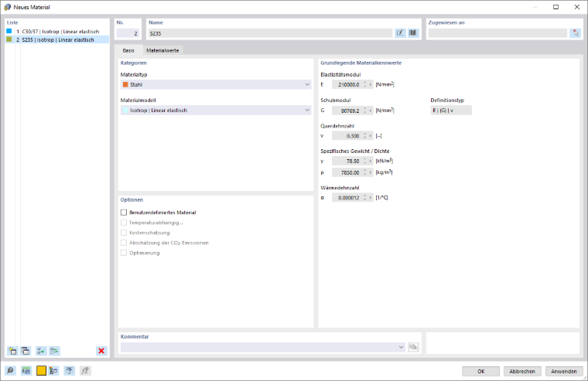Toggle the Kostenschätzung checkbox

click(x=124, y=233)
